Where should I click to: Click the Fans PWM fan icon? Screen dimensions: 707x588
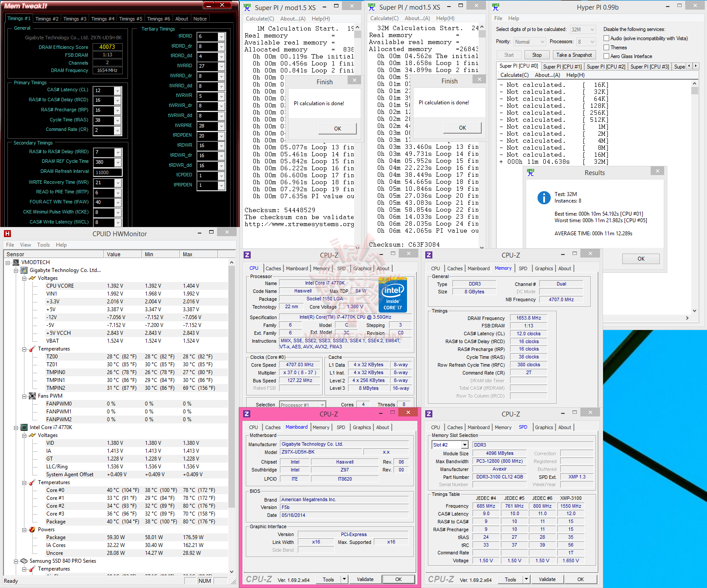pos(32,396)
